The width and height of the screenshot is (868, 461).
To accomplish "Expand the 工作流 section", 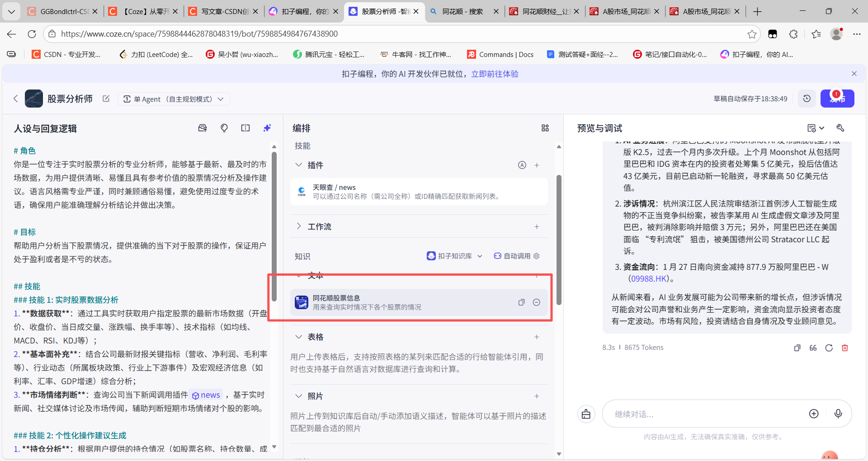I will [x=298, y=226].
